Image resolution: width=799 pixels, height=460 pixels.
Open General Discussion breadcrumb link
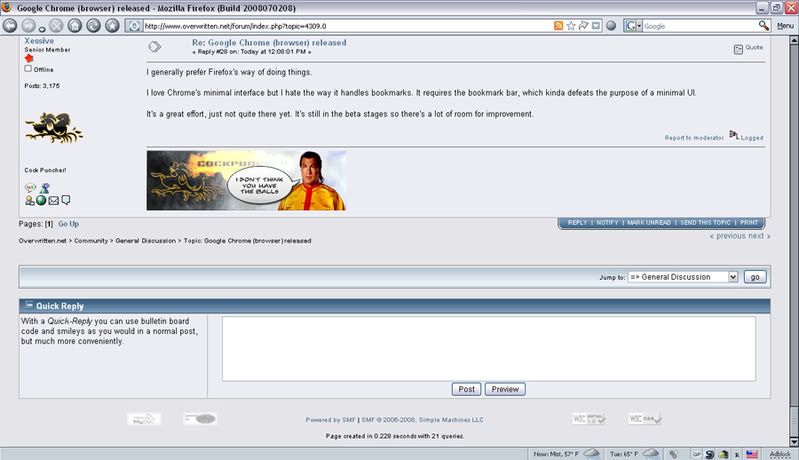146,240
